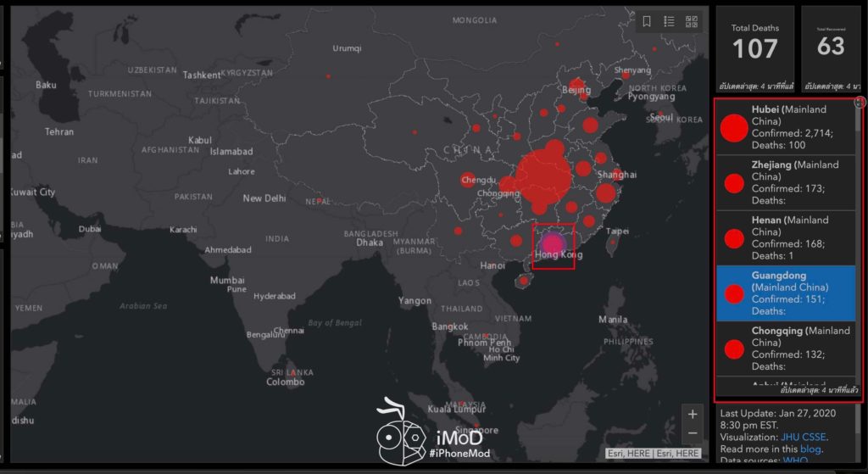Click the red circle beside Henan list entry
Image resolution: width=868 pixels, height=474 pixels.
734,238
